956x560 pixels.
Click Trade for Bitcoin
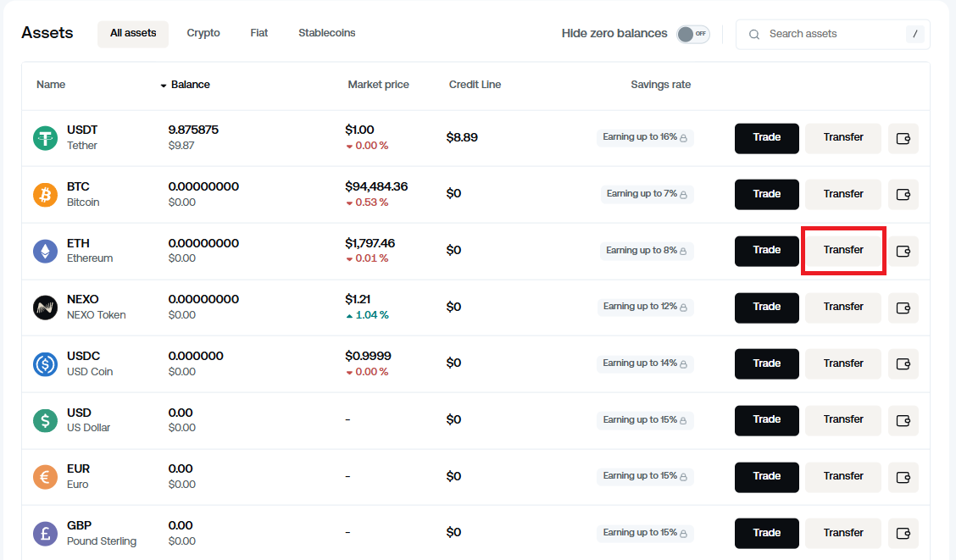coord(766,194)
